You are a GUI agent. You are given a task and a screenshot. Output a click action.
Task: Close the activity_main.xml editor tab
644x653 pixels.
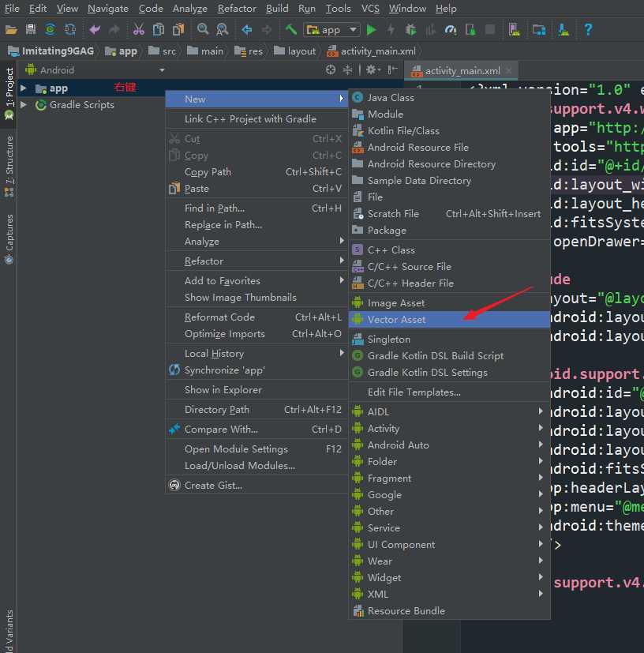508,71
